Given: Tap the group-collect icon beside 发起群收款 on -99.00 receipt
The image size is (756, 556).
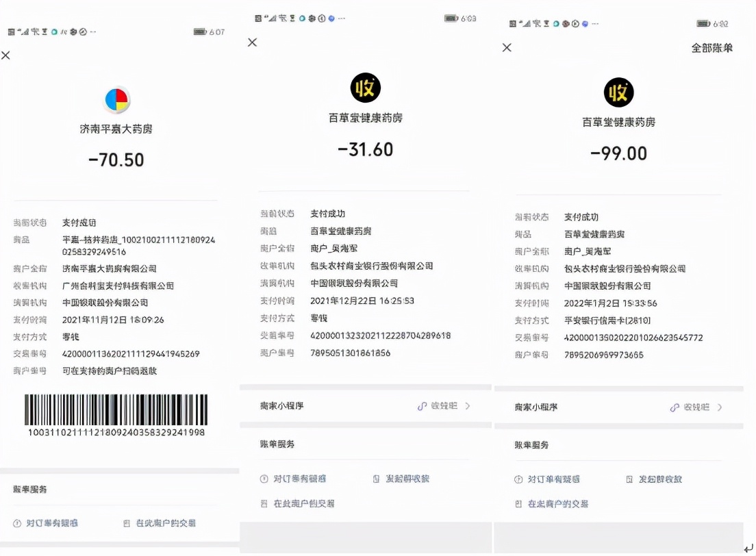Looking at the screenshot, I should click(629, 479).
